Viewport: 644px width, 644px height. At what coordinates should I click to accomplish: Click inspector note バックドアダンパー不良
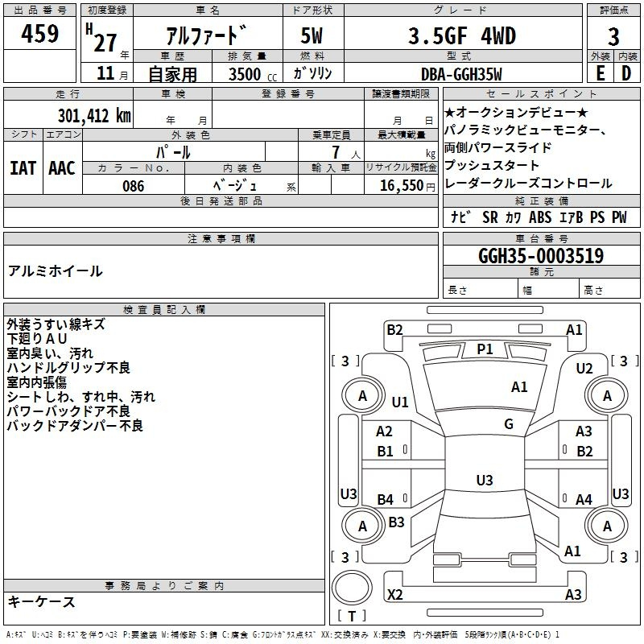pos(75,426)
